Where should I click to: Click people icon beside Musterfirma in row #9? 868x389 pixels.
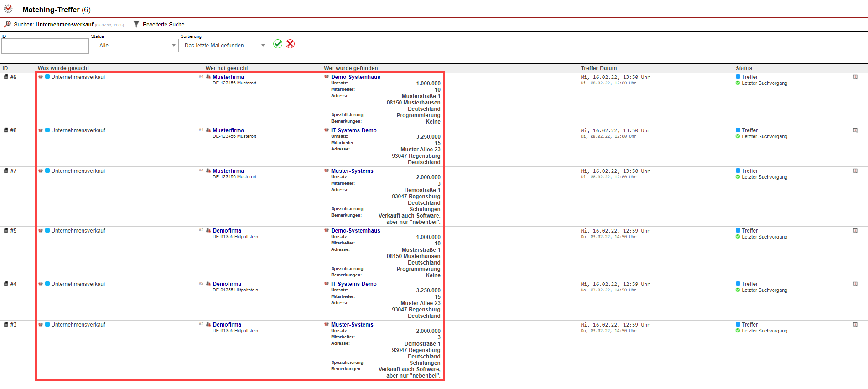pyautogui.click(x=208, y=77)
